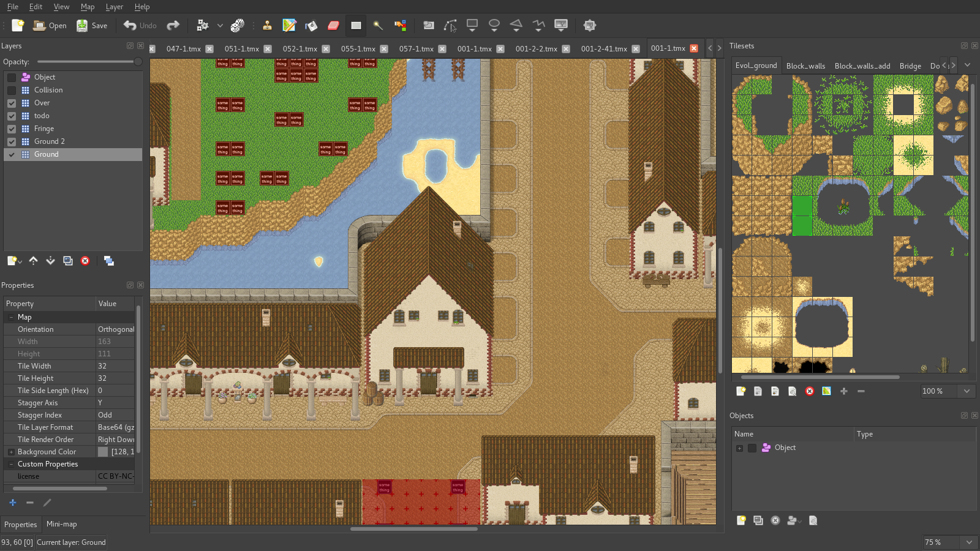Click the Command execute gear icon
980x551 pixels.
coord(202,25)
